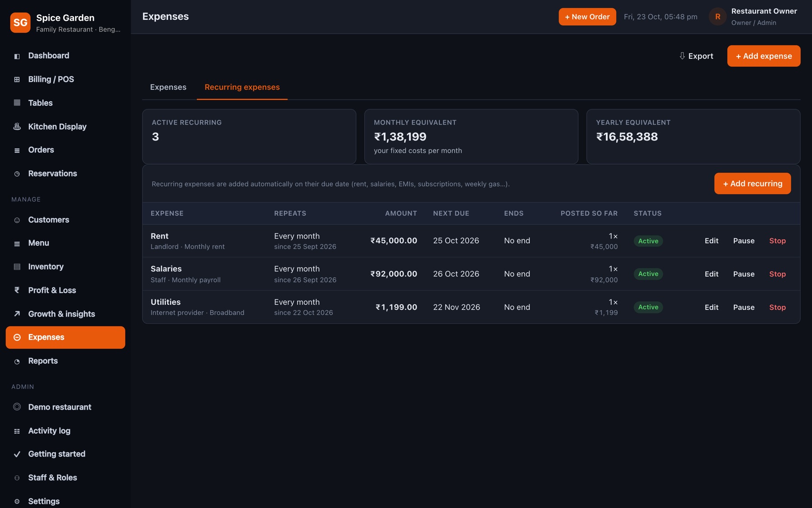Switch to the Expenses tab
Viewport: 812px width, 508px height.
coord(168,87)
